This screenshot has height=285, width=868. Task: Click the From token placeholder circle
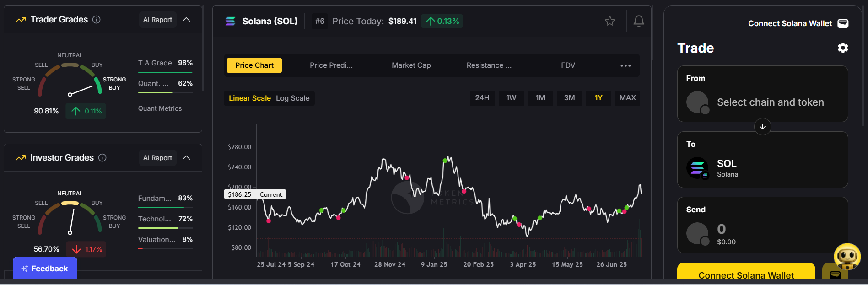click(697, 102)
